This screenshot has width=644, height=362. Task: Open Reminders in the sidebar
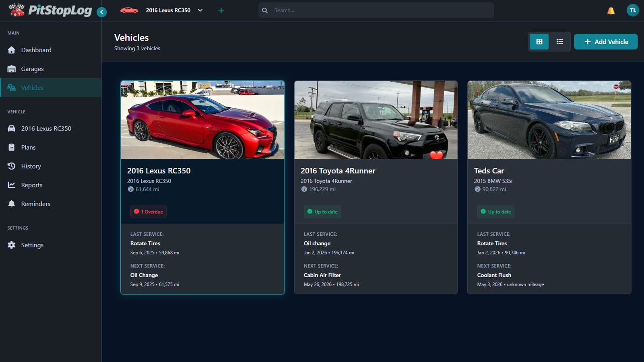tap(35, 204)
